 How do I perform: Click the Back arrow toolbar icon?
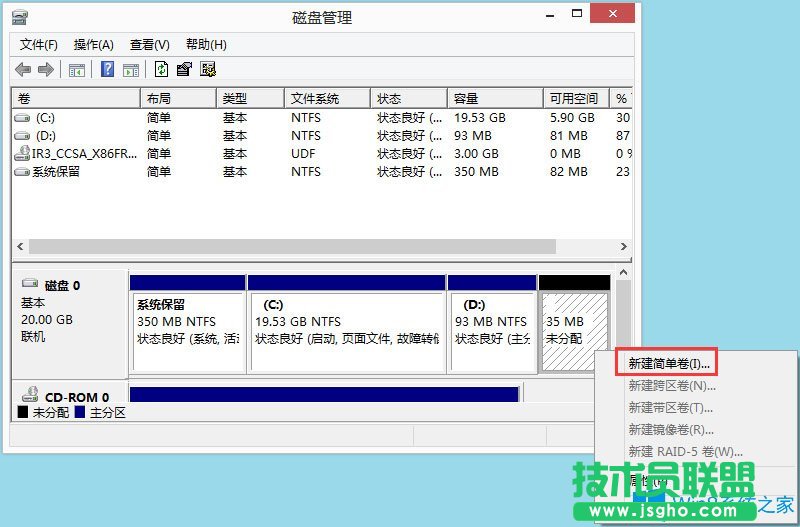[x=23, y=69]
